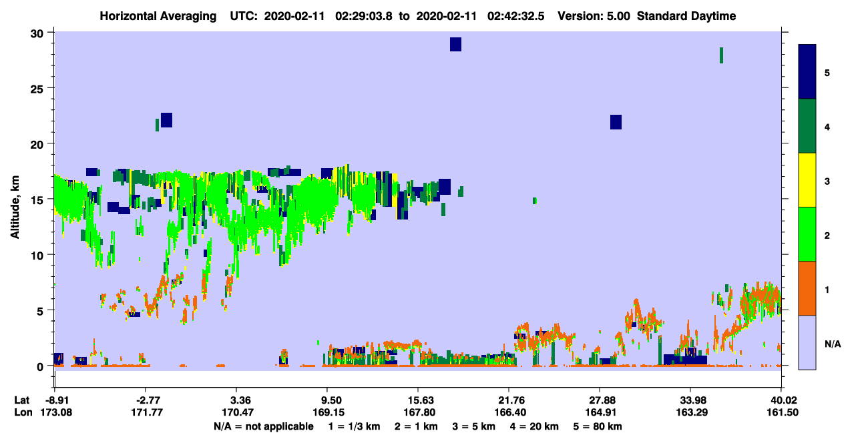Click the colorbar label 4
This screenshot has width=868, height=445.
point(827,126)
